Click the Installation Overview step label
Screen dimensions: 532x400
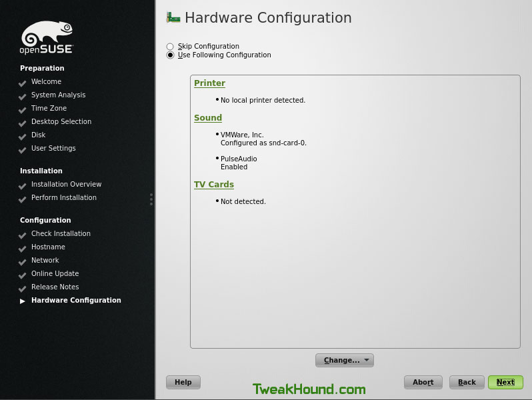[x=66, y=184]
